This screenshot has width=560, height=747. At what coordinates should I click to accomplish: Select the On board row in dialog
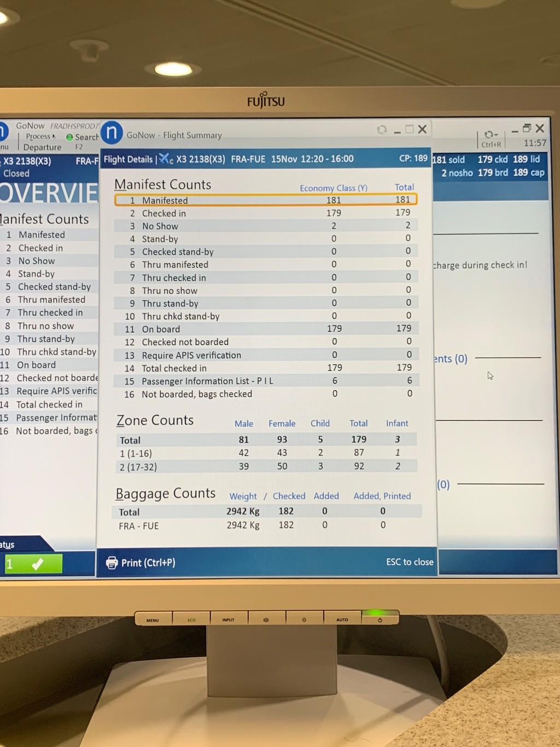(265, 329)
